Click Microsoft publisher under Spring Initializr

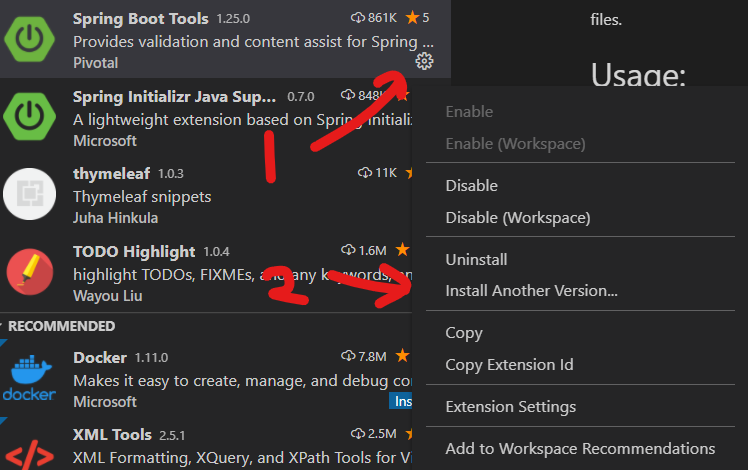[105, 141]
